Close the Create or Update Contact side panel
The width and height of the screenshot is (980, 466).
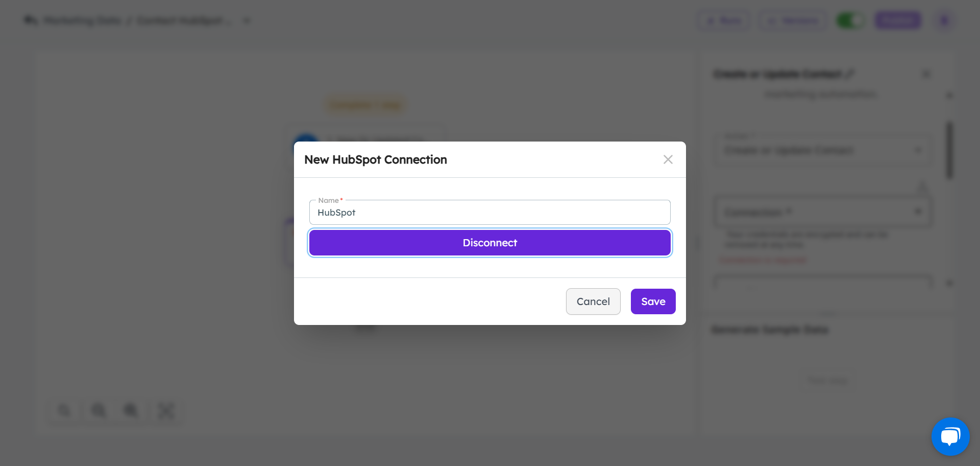click(926, 74)
